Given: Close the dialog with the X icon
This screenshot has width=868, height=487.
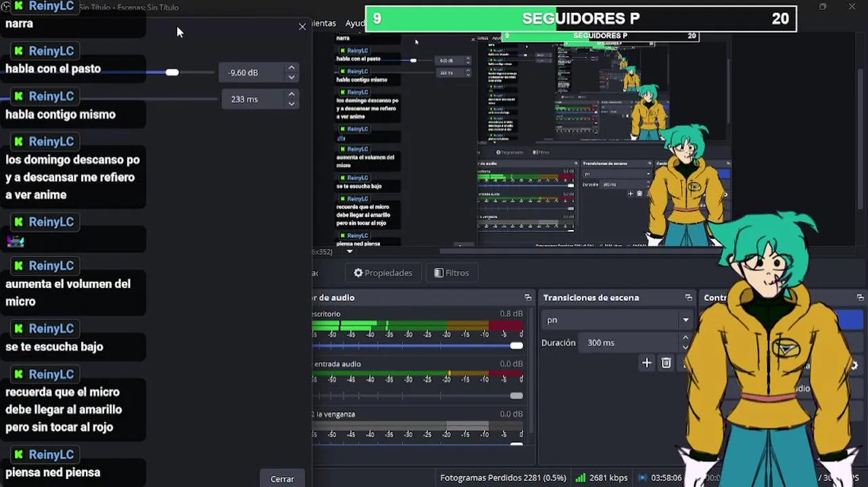Looking at the screenshot, I should tap(302, 26).
